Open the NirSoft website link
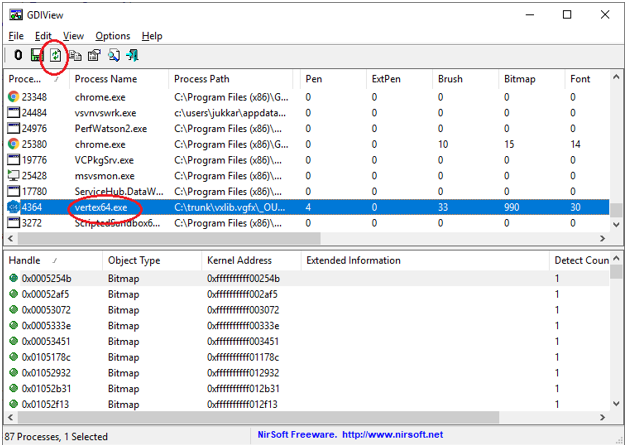 391,436
